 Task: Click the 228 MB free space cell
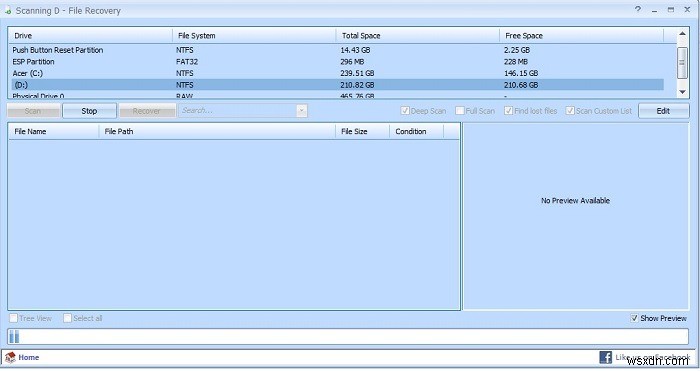(x=516, y=62)
